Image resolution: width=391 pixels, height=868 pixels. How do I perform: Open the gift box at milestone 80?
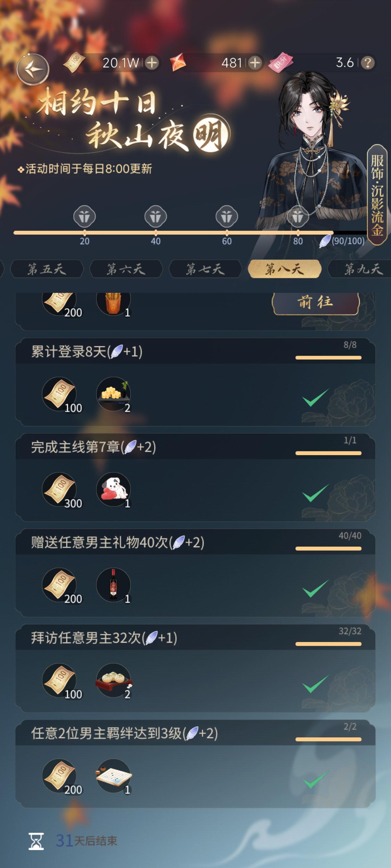[298, 216]
